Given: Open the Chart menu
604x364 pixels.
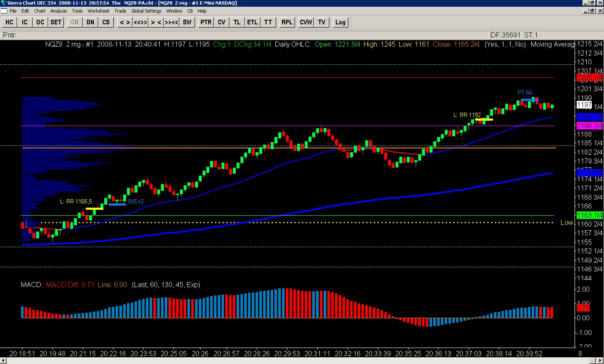Looking at the screenshot, I should [40, 11].
